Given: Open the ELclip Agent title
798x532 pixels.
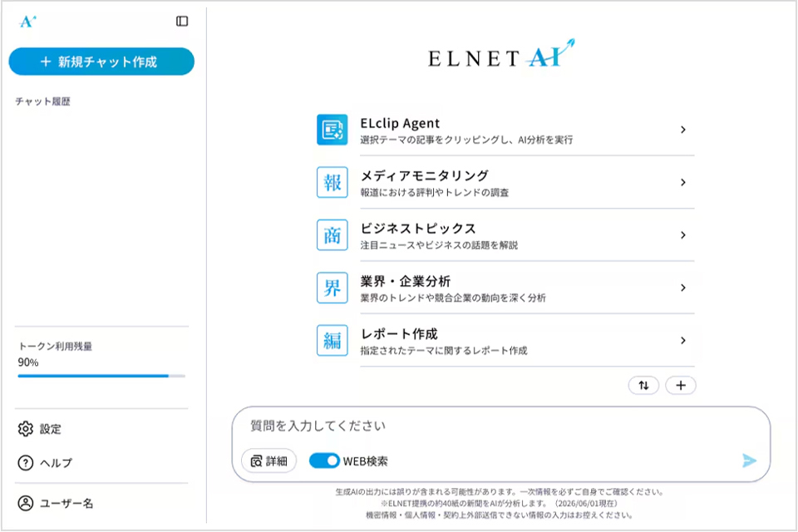Looking at the screenshot, I should coord(400,123).
